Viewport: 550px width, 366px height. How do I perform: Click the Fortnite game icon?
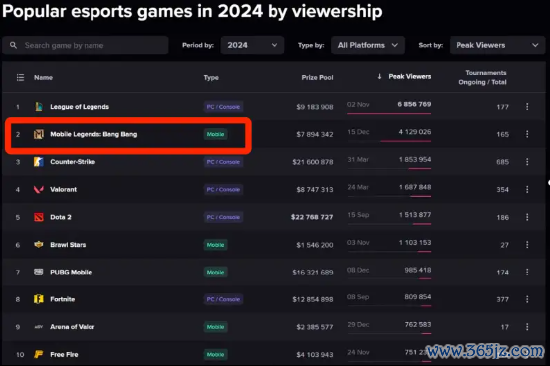(39, 299)
